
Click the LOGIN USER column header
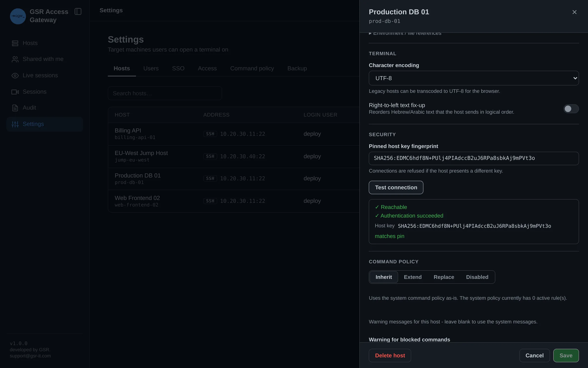coord(320,115)
